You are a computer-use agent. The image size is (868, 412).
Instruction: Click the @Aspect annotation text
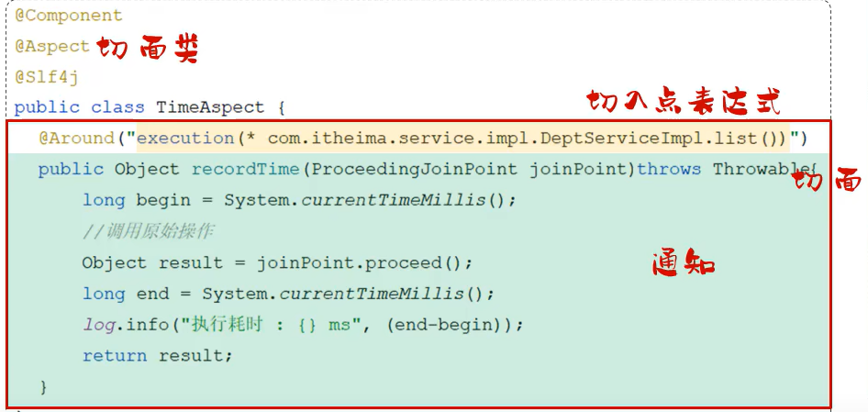(52, 47)
